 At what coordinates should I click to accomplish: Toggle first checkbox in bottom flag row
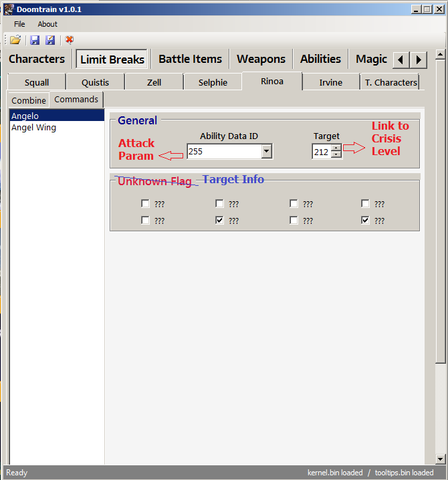(x=146, y=220)
